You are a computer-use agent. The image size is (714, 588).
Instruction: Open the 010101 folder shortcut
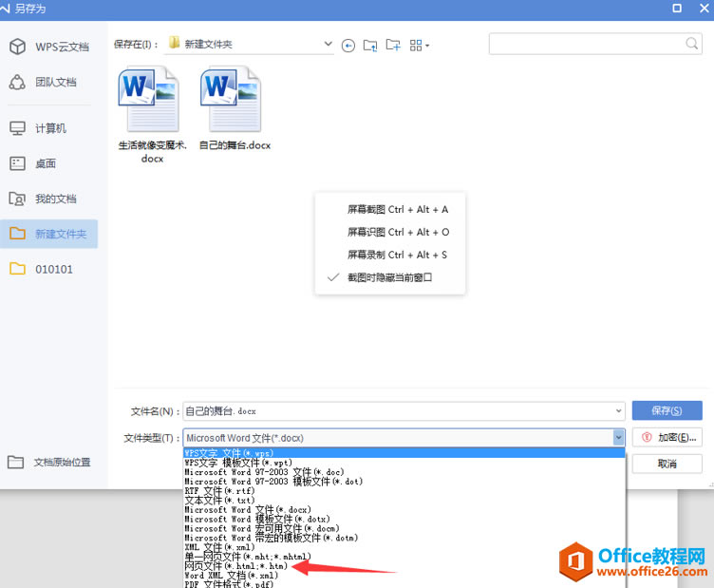[x=41, y=269]
